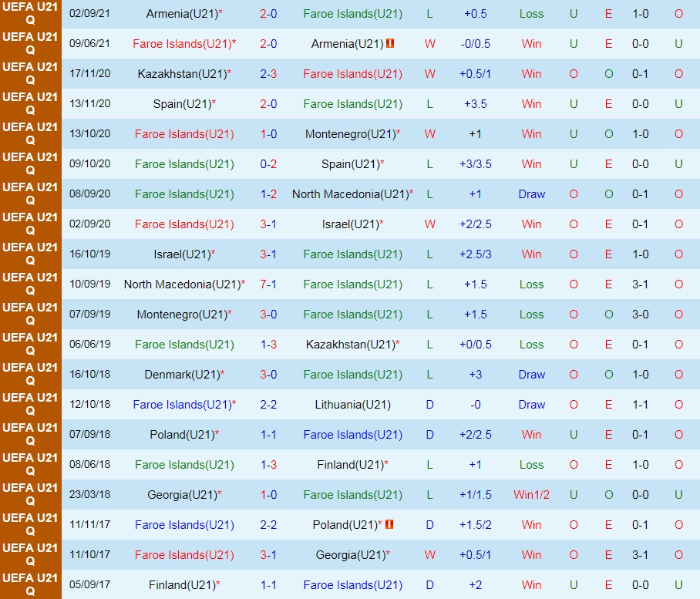This screenshot has height=599, width=700.
Task: Open the 2-3 score for Kazakhstan match
Action: tap(268, 74)
